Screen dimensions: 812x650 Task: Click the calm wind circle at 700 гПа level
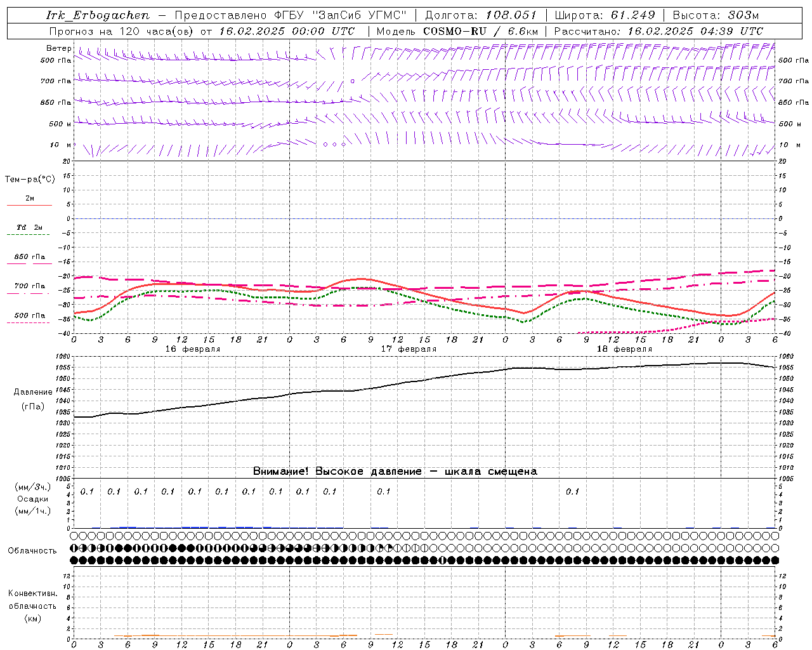coord(353,81)
